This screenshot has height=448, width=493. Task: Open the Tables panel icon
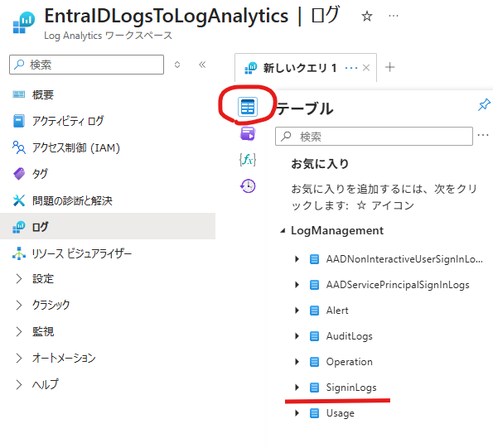tap(248, 107)
